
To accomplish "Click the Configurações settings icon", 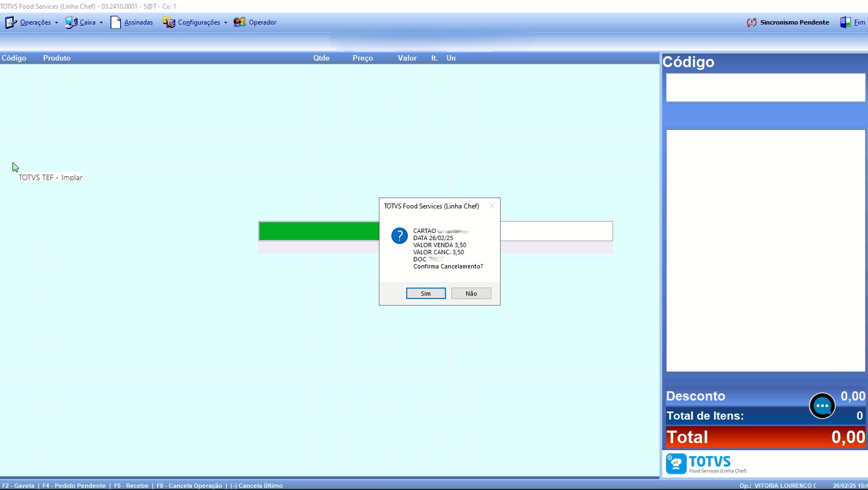I will point(169,22).
